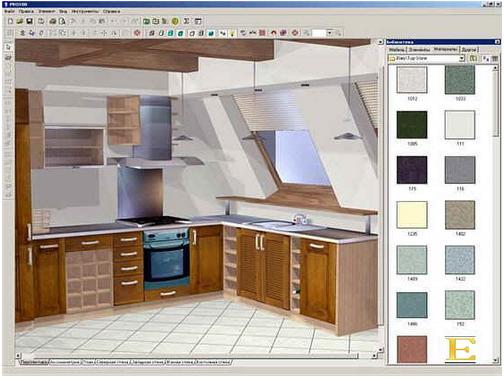Click the folder-up icon beside library dropdown

pos(473,59)
